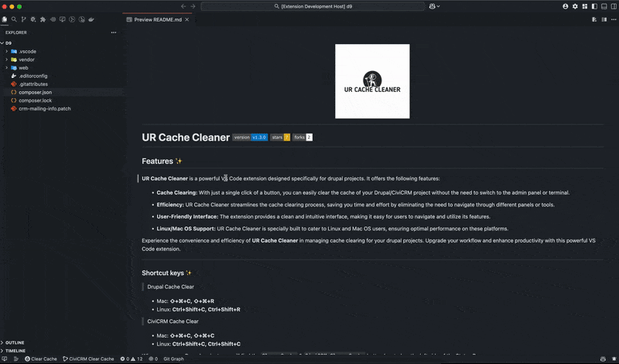The width and height of the screenshot is (619, 364).
Task: Expand the OUTLINE section
Action: pyautogui.click(x=15, y=342)
